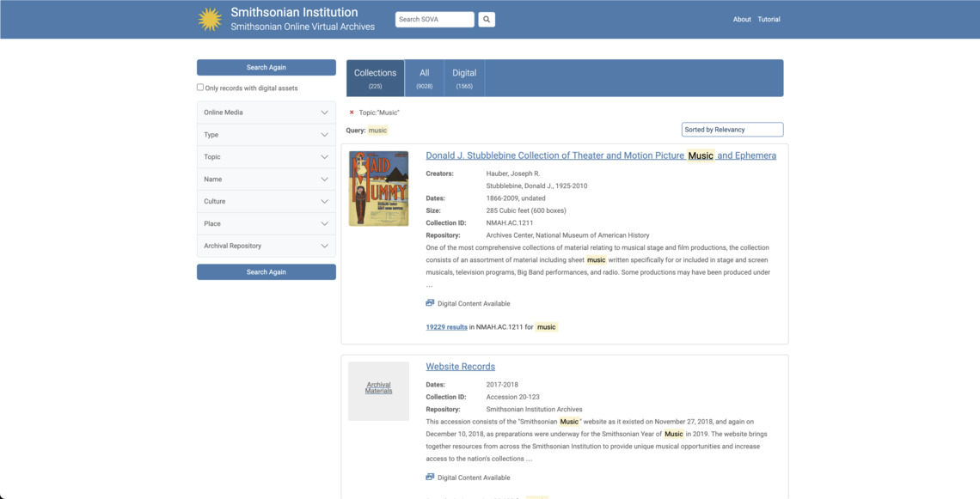Open the Raid the Mummy poster thumbnail
The height and width of the screenshot is (499, 980).
pos(378,187)
